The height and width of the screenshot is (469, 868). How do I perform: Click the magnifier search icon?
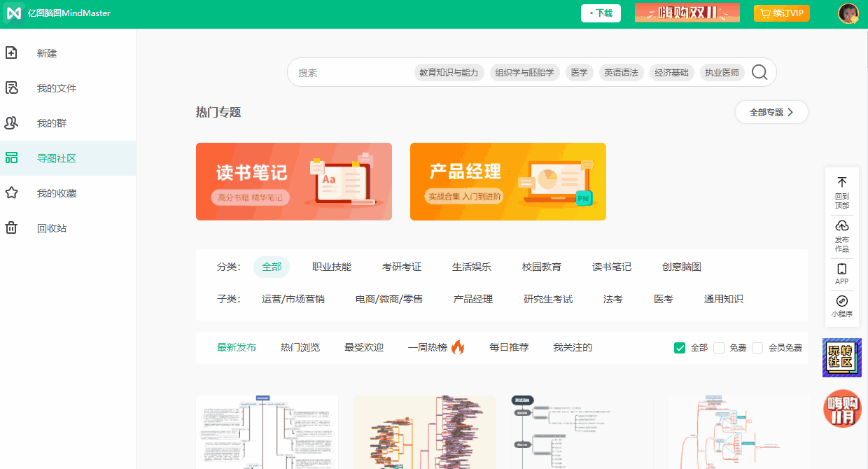(x=759, y=72)
